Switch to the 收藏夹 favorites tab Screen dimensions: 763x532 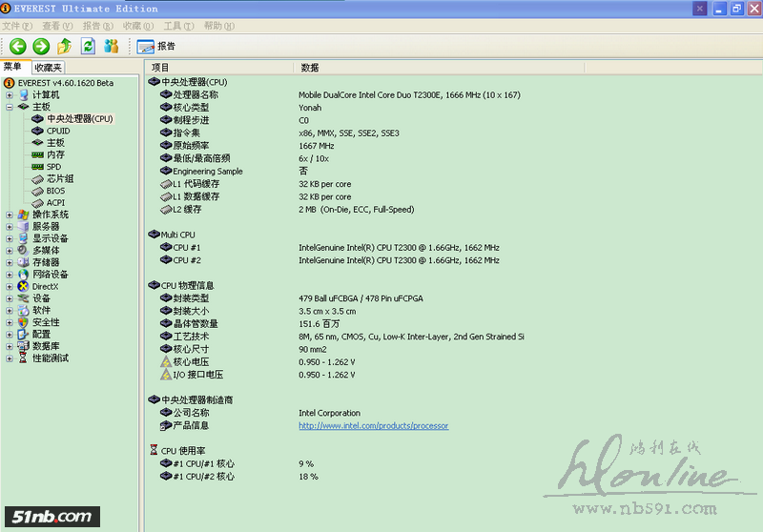[48, 67]
